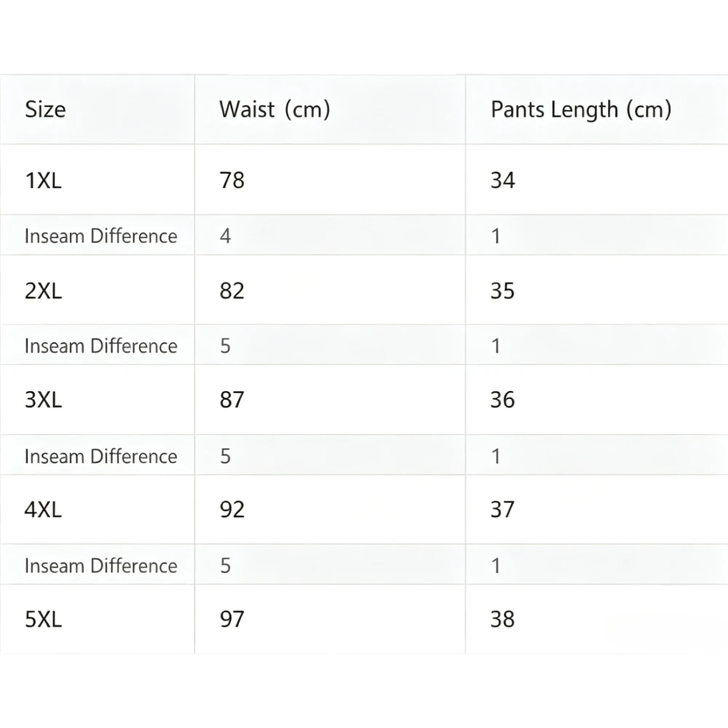The image size is (728, 728).
Task: Select the 5XL size cell
Action: tap(43, 619)
